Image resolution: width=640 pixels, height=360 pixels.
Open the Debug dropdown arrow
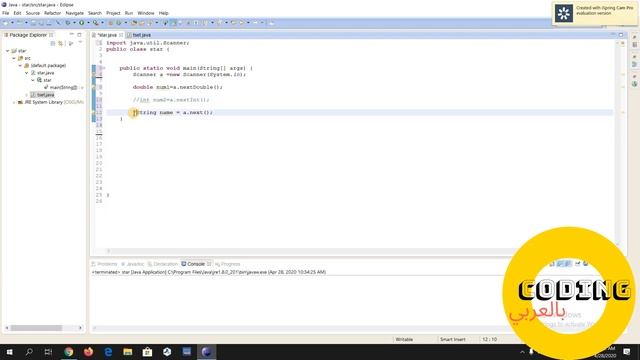[x=74, y=23]
